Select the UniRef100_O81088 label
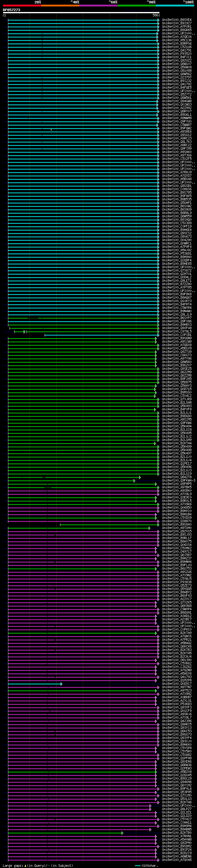 pyautogui.click(x=176, y=71)
